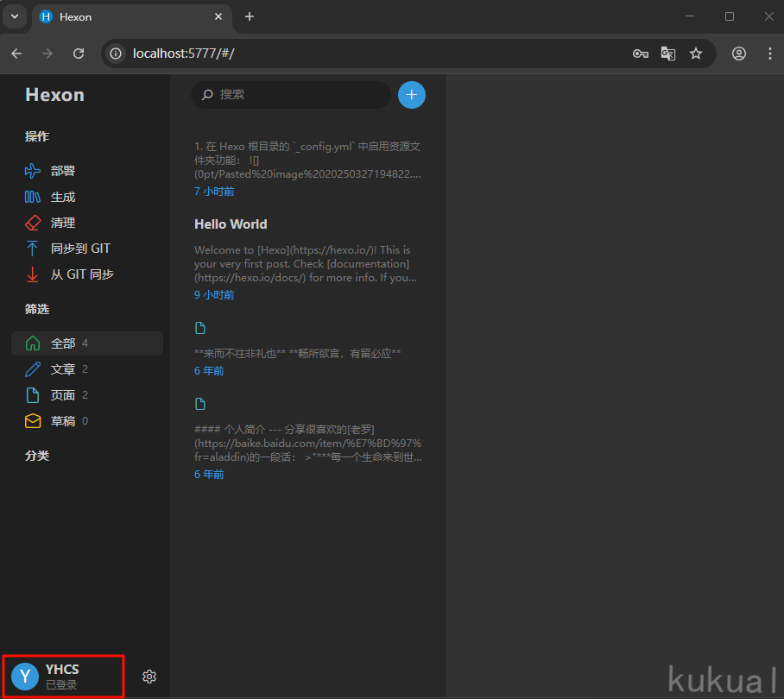
Task: Click the yellow envelope icon for 草稿
Action: coord(33,421)
